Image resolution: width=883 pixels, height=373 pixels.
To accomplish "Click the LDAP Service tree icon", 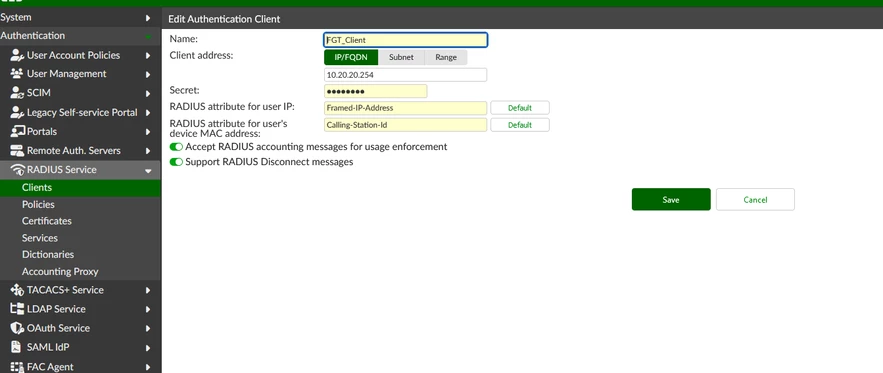I will (x=17, y=309).
